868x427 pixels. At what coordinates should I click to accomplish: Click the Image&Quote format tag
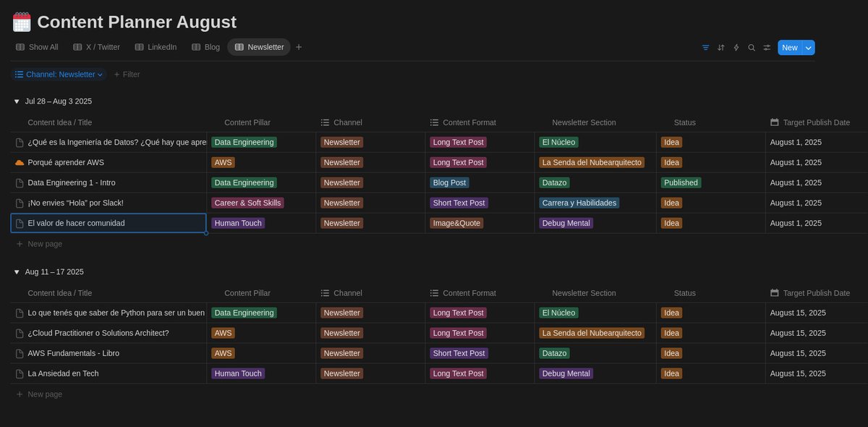tap(456, 224)
